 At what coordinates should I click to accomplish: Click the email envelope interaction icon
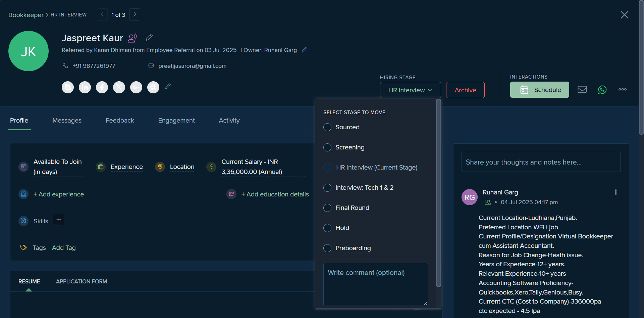click(x=582, y=89)
